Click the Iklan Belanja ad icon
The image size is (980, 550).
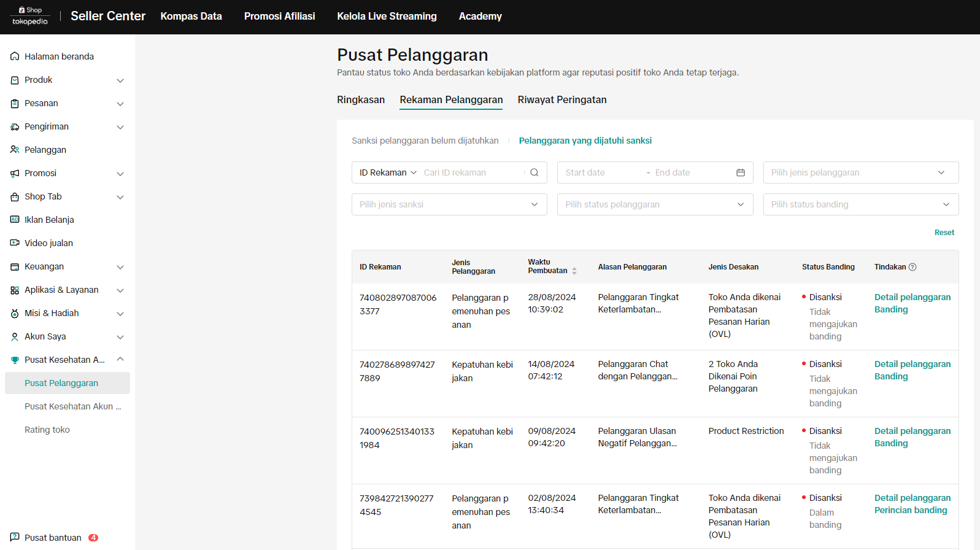pos(15,220)
